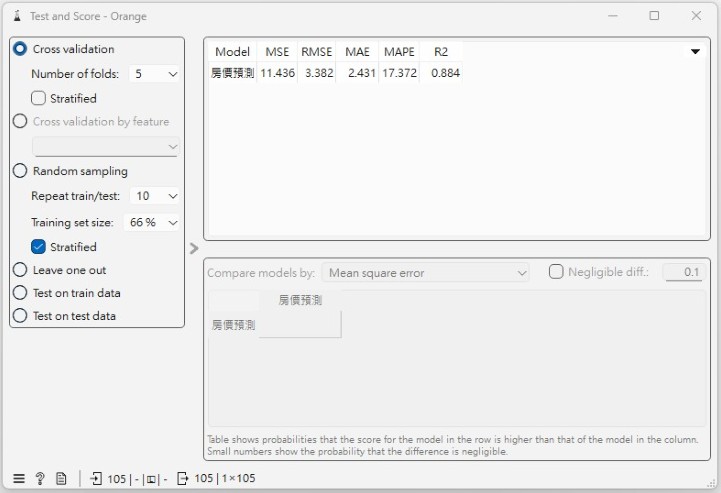The height and width of the screenshot is (493, 721).
Task: Open the hamburger menu in status bar
Action: pyautogui.click(x=19, y=478)
